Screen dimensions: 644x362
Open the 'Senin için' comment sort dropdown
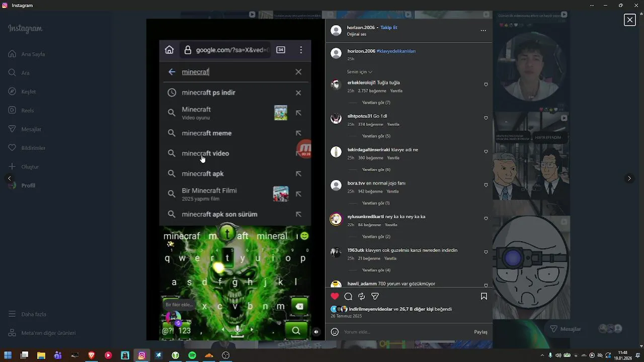360,72
